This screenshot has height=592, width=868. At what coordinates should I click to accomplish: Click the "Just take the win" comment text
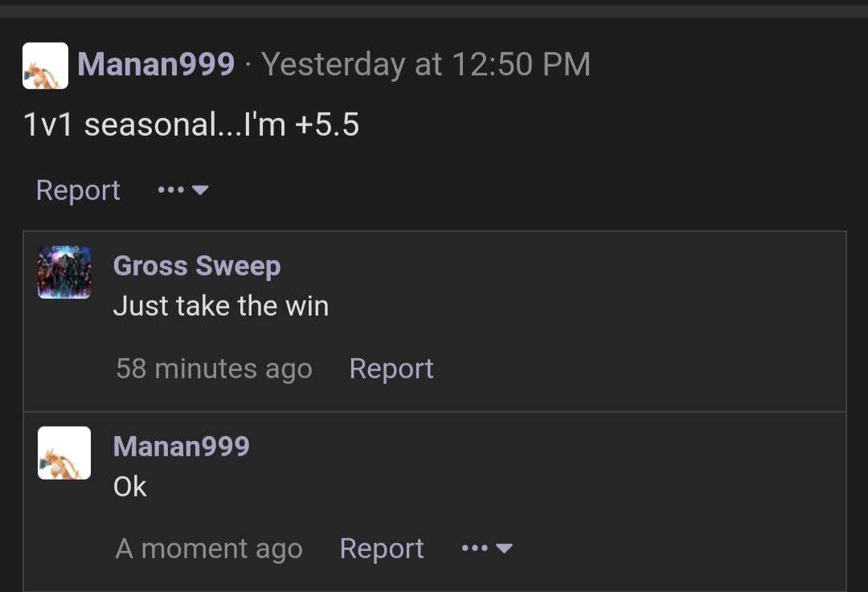click(x=221, y=306)
